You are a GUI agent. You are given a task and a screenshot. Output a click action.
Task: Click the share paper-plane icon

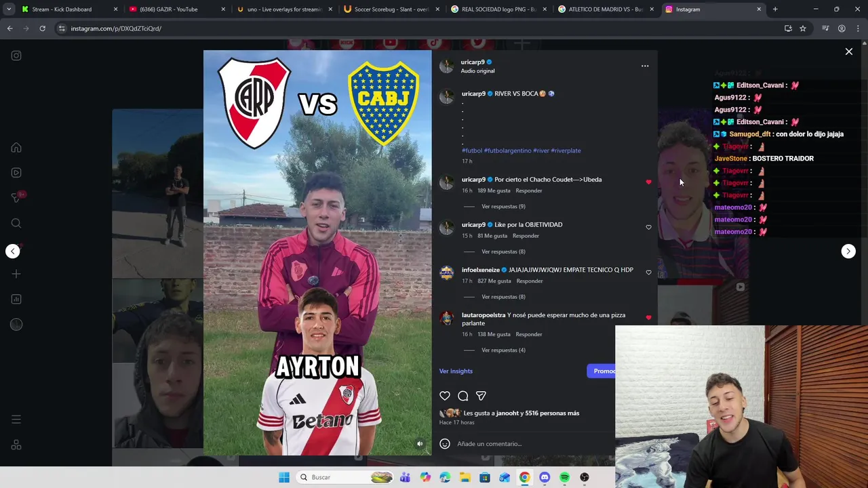[x=481, y=396]
